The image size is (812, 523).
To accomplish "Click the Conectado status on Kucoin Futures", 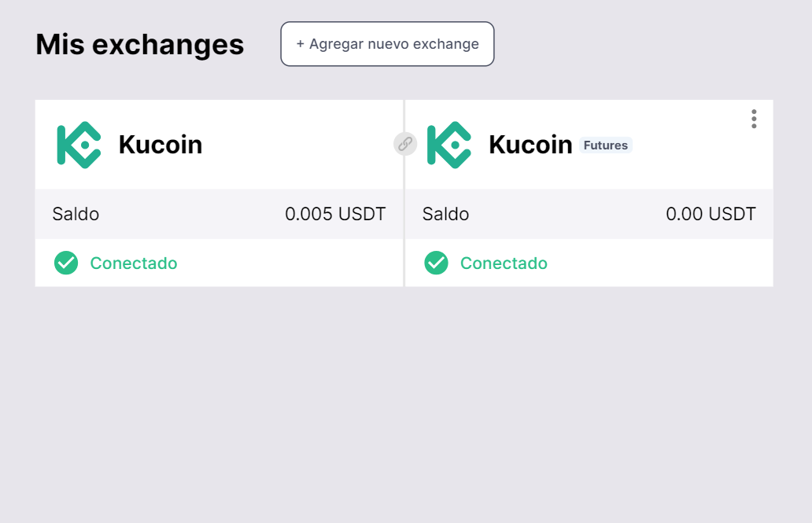I will click(x=504, y=263).
